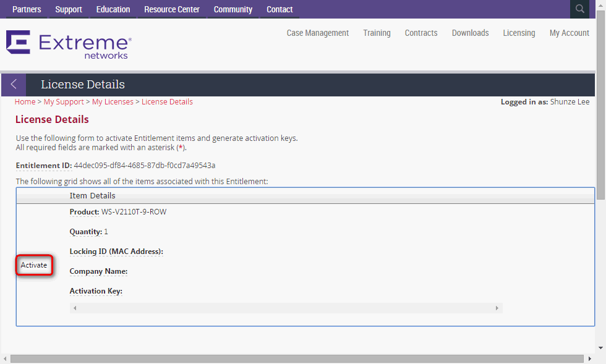Click the Item Details column header

pos(92,195)
